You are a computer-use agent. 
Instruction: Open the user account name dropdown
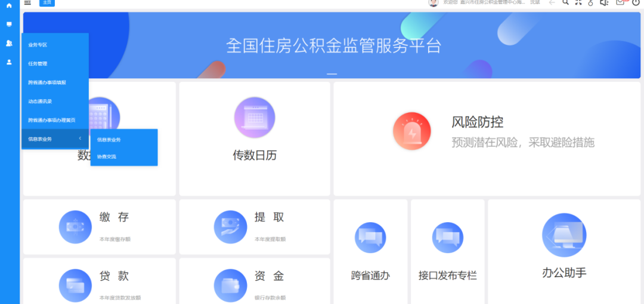point(534,2)
